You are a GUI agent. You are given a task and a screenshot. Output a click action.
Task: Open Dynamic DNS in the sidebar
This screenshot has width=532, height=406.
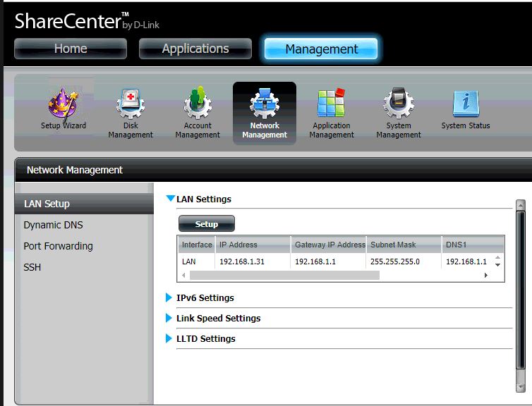point(54,225)
